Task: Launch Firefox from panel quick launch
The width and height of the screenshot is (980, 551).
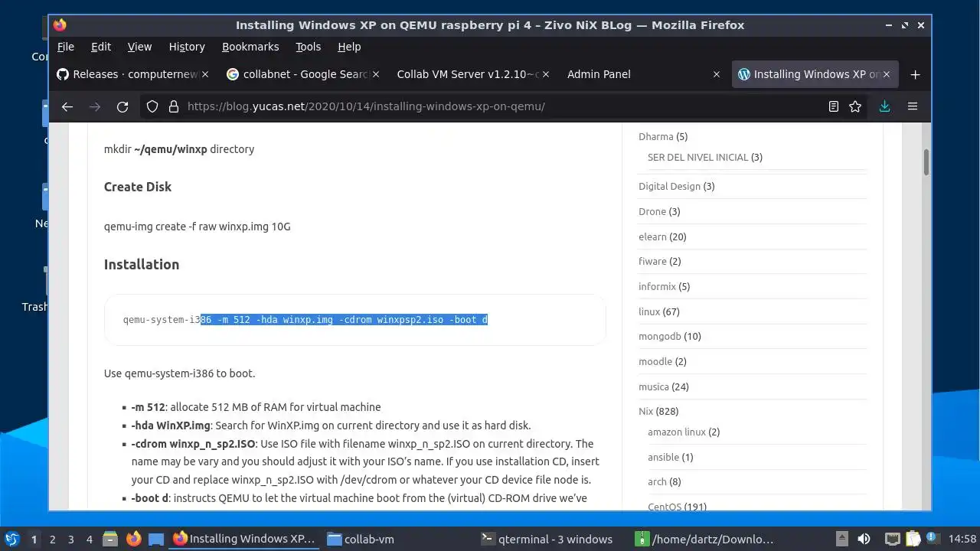Action: [x=133, y=539]
